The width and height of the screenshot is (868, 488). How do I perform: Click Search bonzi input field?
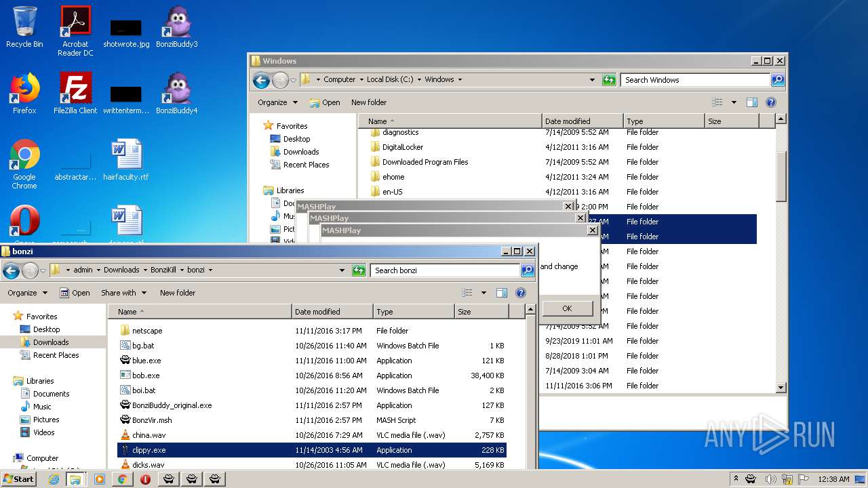pyautogui.click(x=446, y=270)
